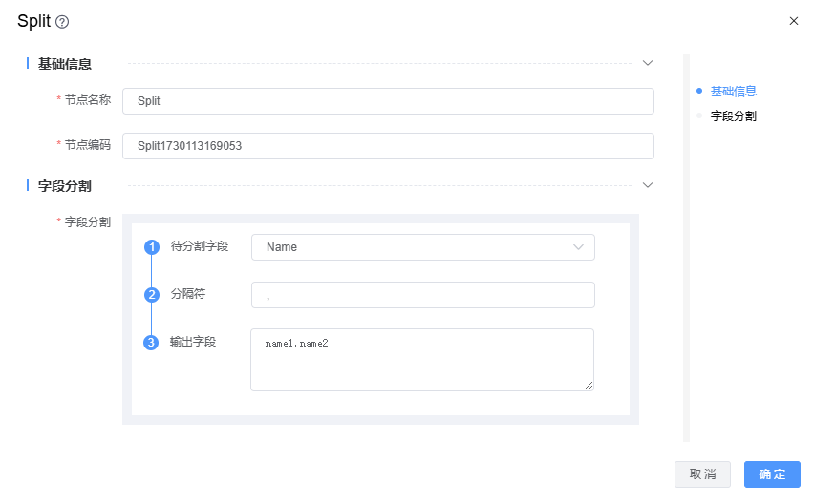Focus the 分隔符 input field

[x=422, y=295]
